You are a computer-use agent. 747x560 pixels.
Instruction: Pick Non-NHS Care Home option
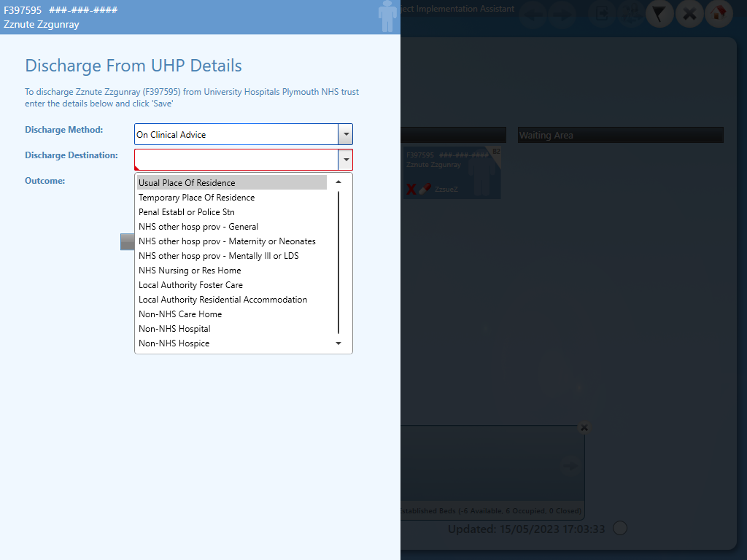click(x=232, y=314)
